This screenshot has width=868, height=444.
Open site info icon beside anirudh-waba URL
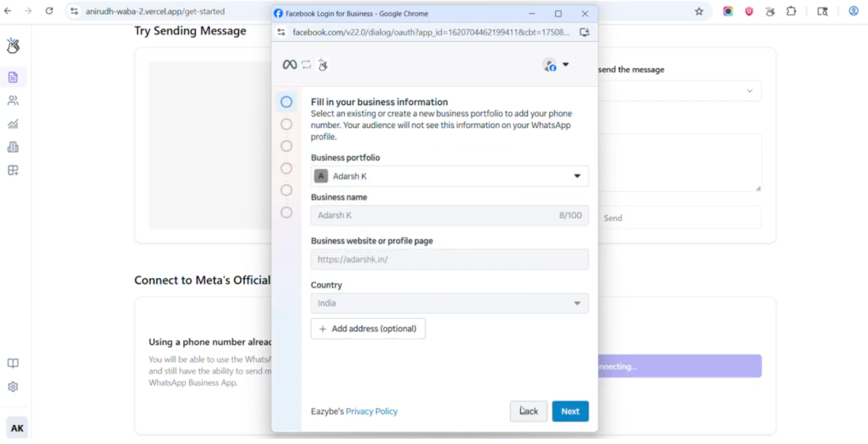(x=74, y=11)
